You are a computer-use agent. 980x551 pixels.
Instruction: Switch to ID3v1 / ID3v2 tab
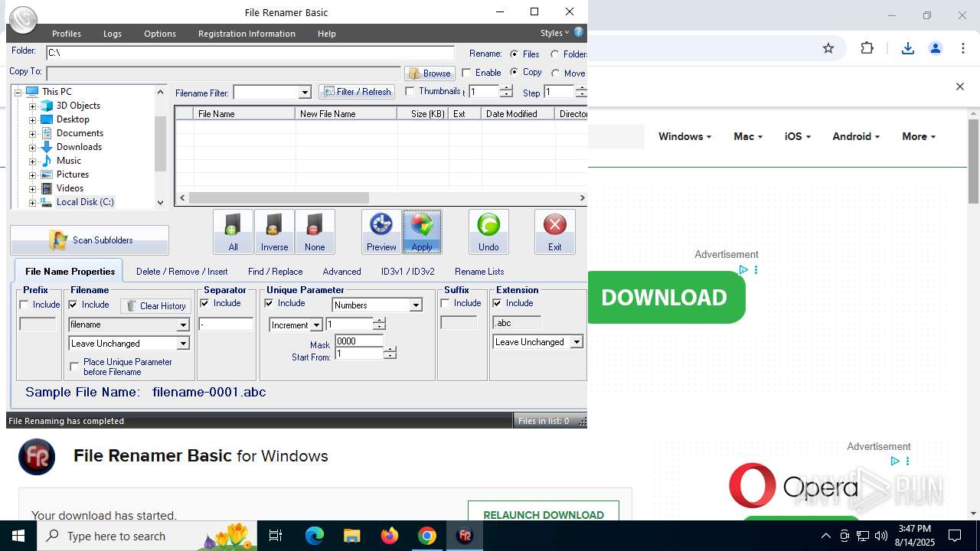(407, 272)
